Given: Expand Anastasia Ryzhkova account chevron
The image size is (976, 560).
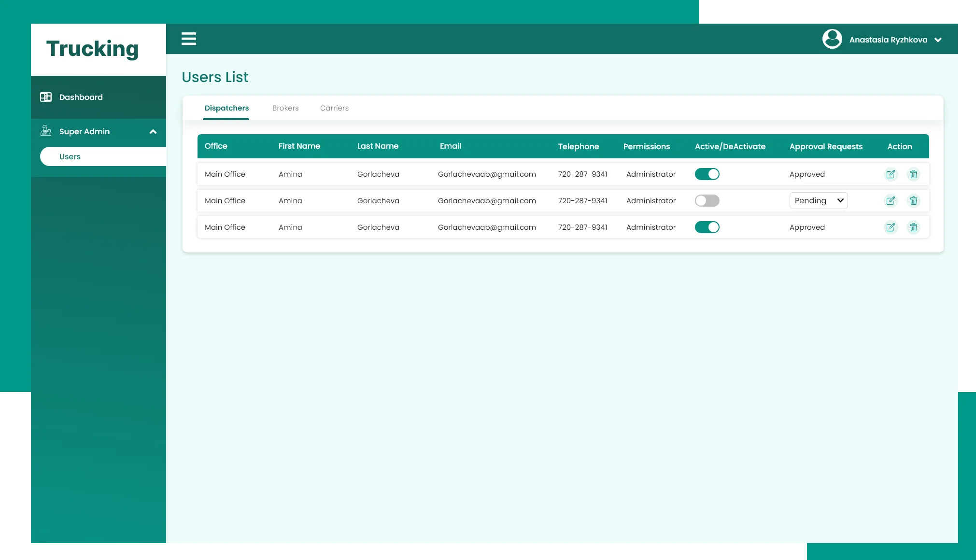Looking at the screenshot, I should 938,40.
